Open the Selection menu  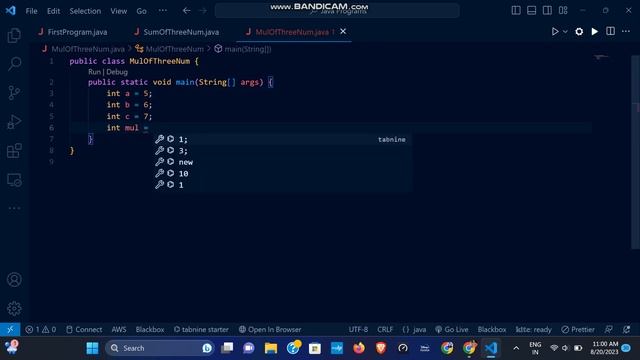point(85,11)
